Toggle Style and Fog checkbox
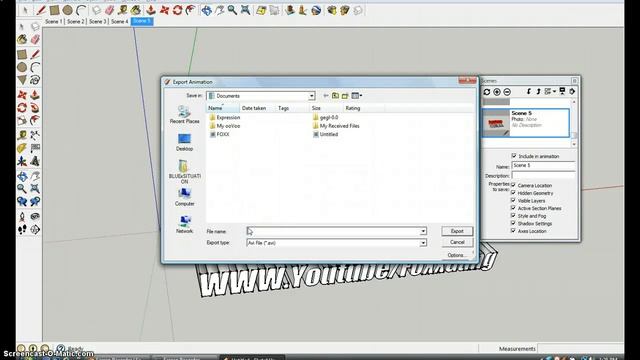 (x=513, y=216)
